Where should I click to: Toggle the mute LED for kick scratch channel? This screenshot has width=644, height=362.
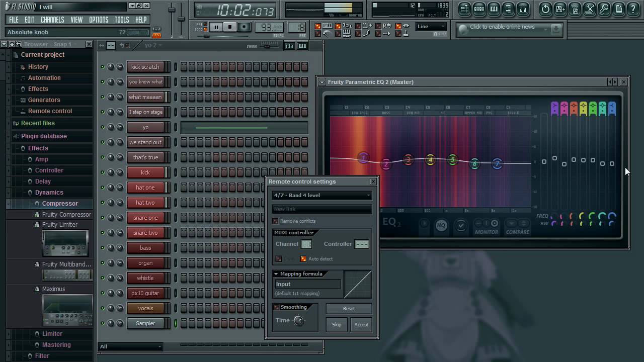tap(102, 67)
